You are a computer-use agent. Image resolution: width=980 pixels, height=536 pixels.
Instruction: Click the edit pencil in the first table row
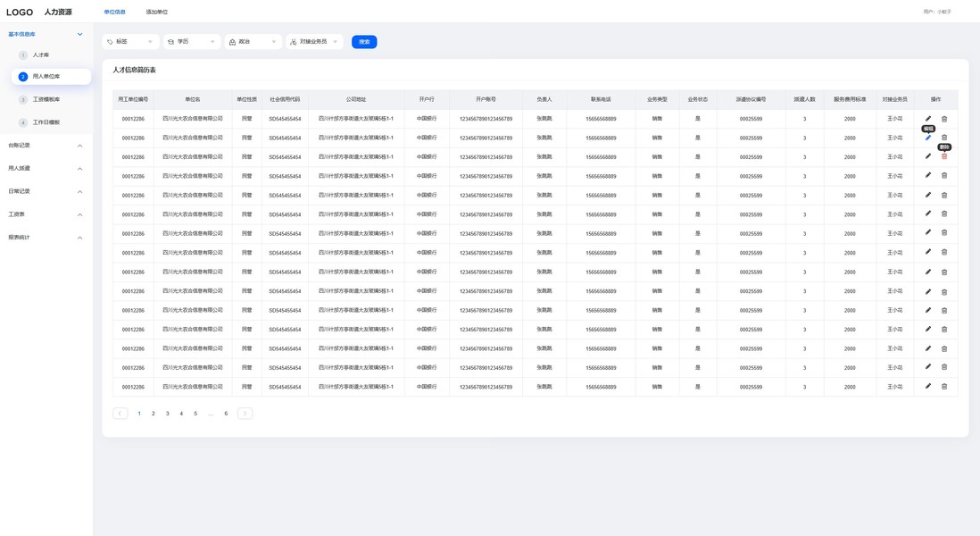pos(928,118)
